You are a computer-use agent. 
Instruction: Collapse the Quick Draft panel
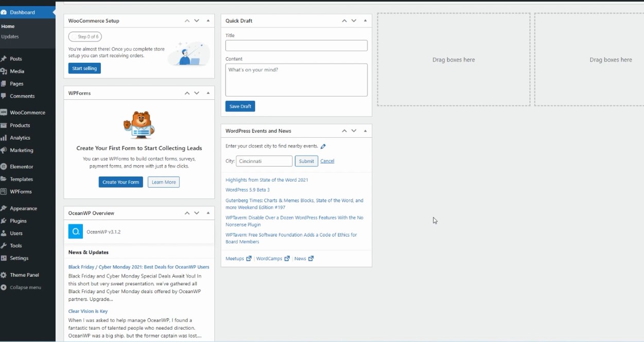point(365,21)
